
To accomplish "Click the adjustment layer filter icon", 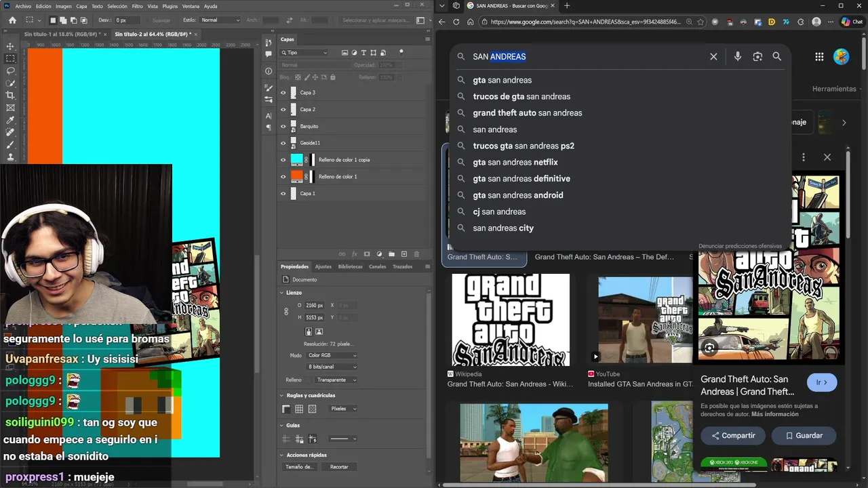I will click(354, 52).
